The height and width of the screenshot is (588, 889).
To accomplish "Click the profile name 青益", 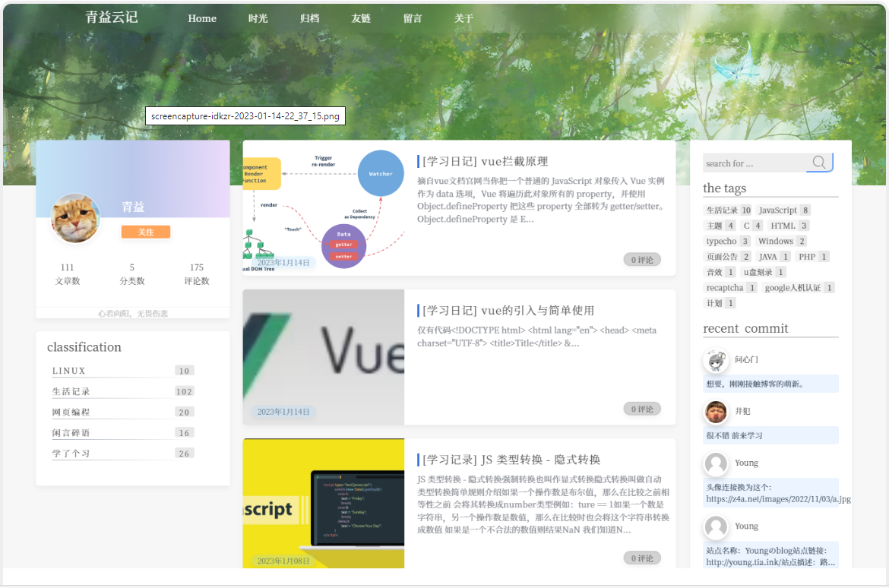I will [x=133, y=207].
